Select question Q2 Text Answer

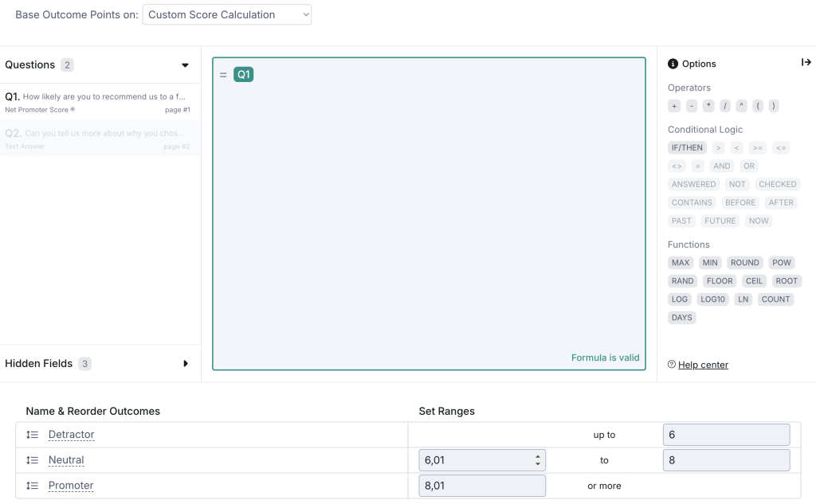coord(100,139)
